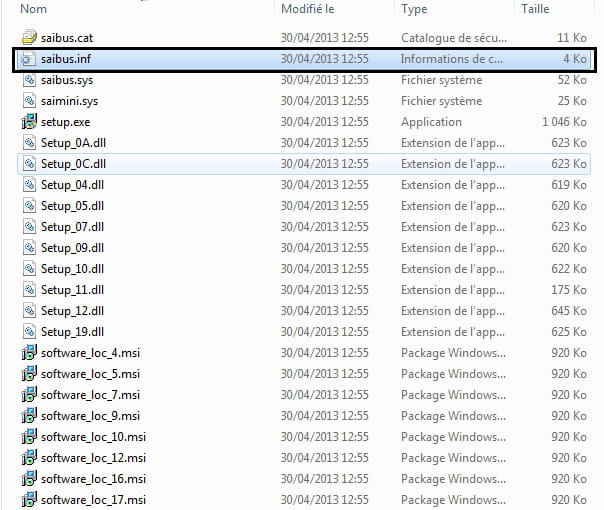Select the file name Setup_05.dll
The height and width of the screenshot is (510, 604).
pyautogui.click(x=72, y=206)
